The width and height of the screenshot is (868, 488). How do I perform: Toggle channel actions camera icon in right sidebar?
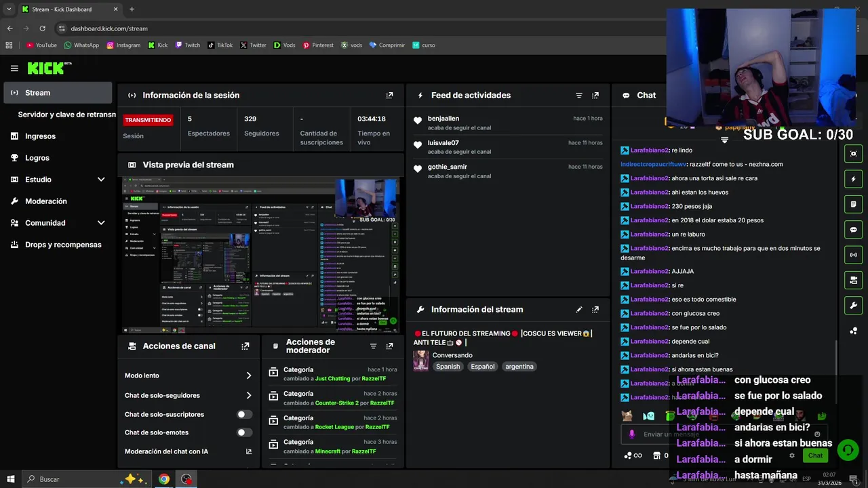[853, 280]
